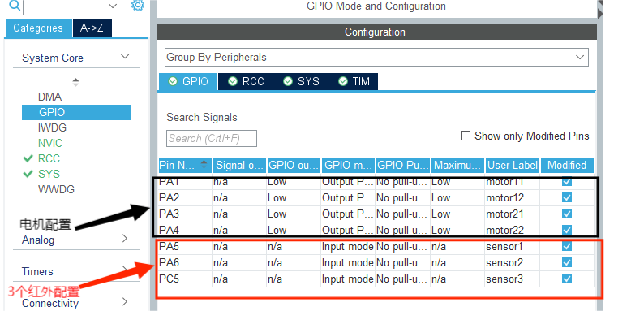Select the PA1 pin row
Screen dimensions: 644x311
(x=376, y=182)
